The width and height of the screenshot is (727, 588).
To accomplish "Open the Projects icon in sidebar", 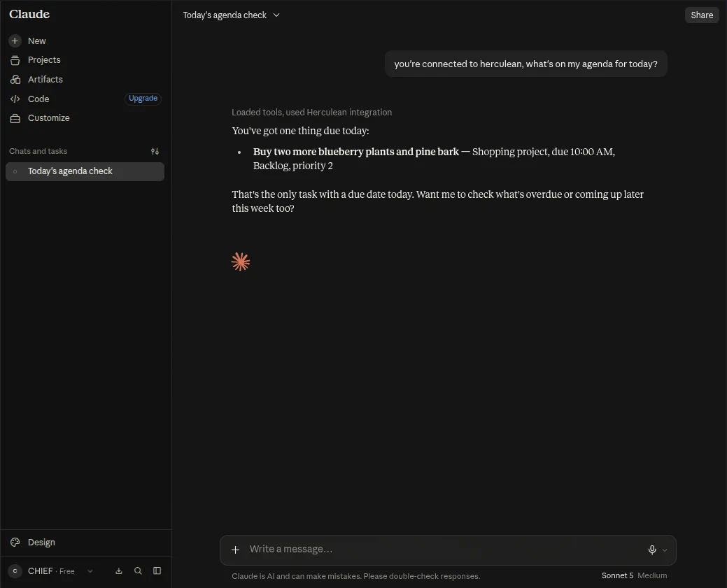I will [15, 60].
